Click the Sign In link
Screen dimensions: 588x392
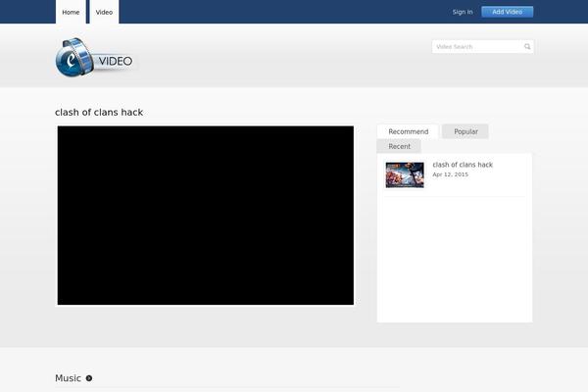[x=463, y=12]
